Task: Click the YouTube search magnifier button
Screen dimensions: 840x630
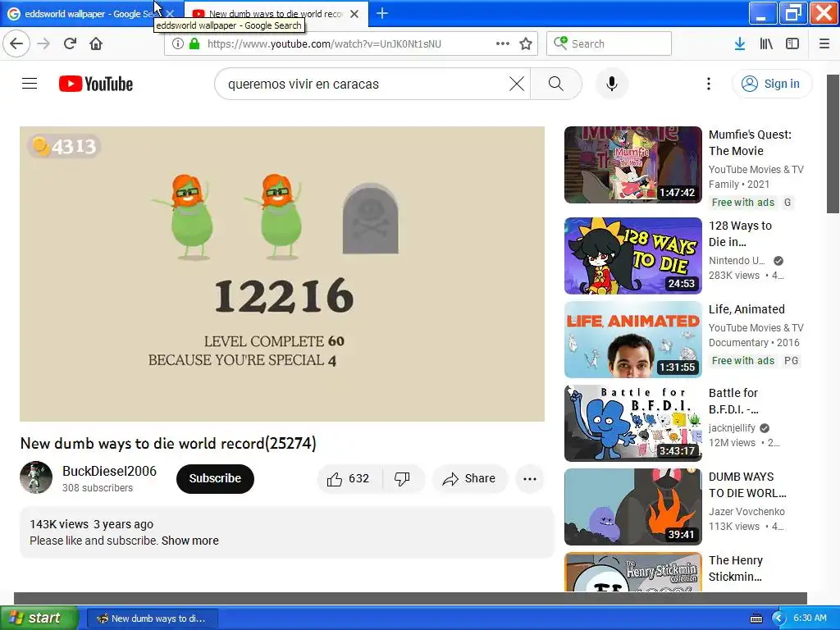Action: click(x=556, y=84)
